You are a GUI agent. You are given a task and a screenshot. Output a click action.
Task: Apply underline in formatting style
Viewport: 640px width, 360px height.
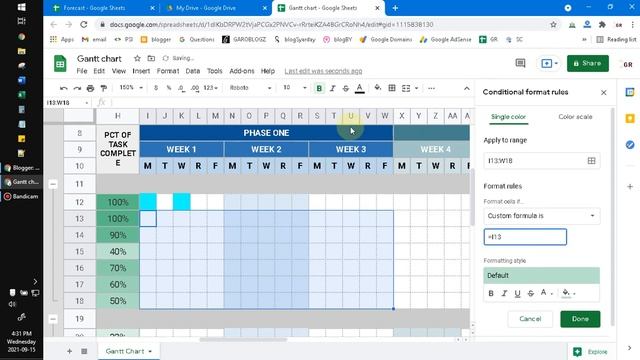point(517,293)
